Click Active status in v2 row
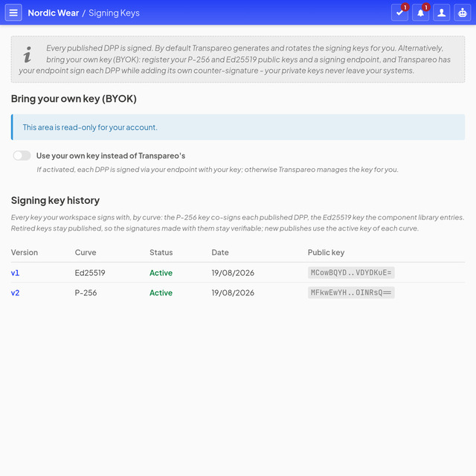Viewport: 476px width, 476px height. 161,293
